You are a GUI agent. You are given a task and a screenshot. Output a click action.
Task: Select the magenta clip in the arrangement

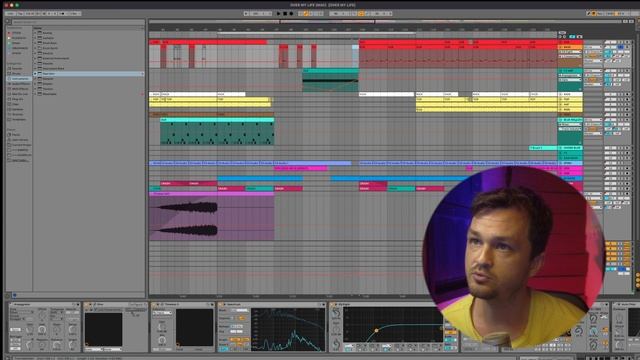(300, 168)
